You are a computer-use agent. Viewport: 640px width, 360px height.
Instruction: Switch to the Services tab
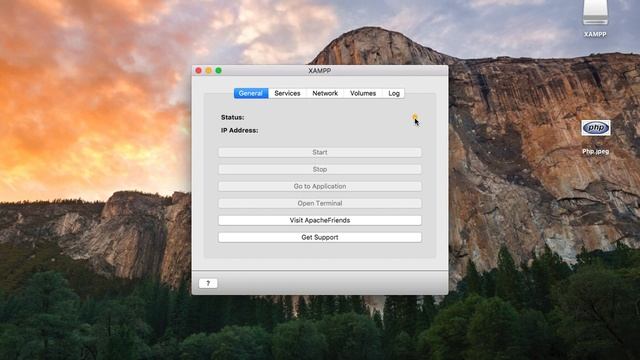287,93
